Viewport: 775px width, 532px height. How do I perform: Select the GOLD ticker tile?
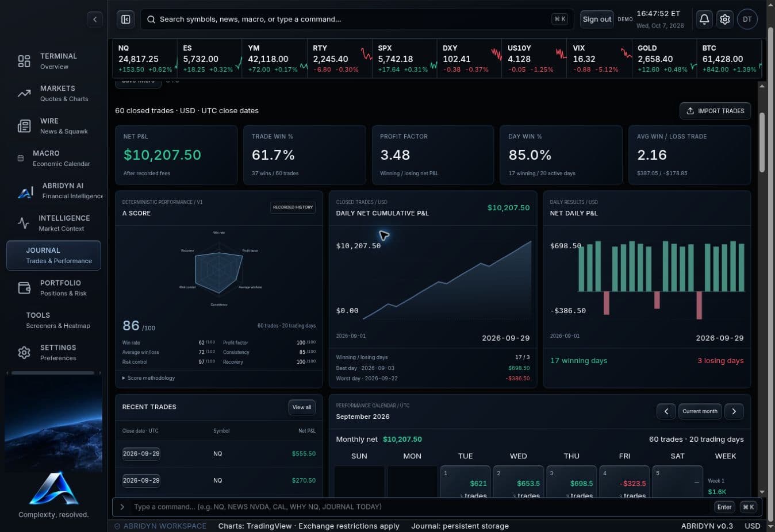click(x=664, y=58)
